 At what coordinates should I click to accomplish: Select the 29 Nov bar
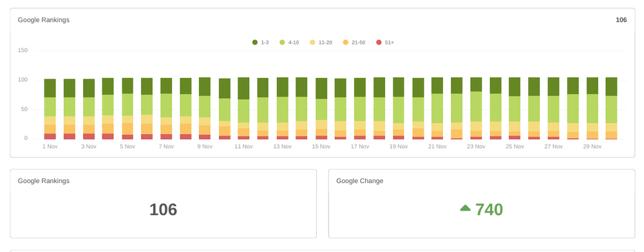pyautogui.click(x=592, y=108)
